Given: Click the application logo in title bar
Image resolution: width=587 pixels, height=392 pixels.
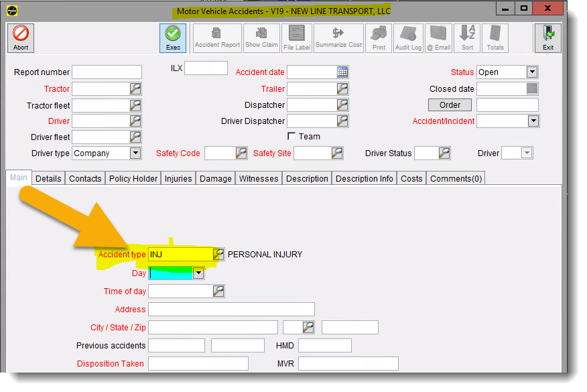Looking at the screenshot, I should (12, 11).
